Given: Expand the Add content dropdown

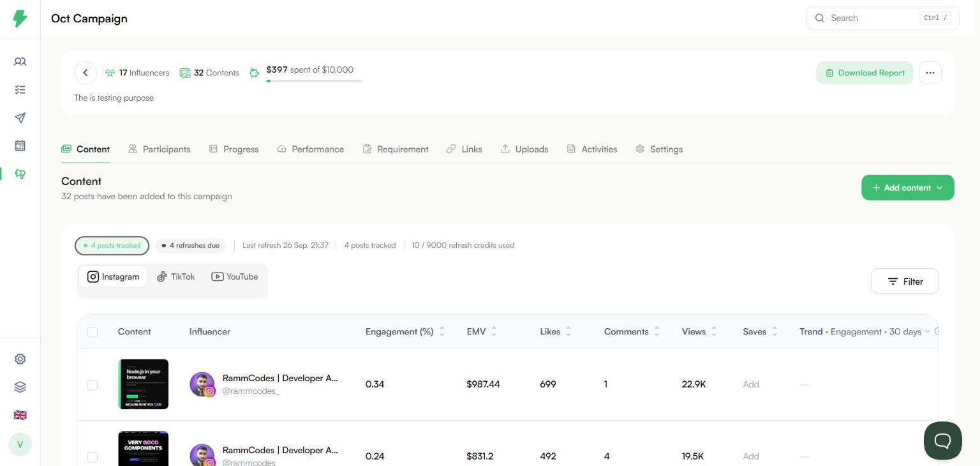Looking at the screenshot, I should tap(908, 188).
